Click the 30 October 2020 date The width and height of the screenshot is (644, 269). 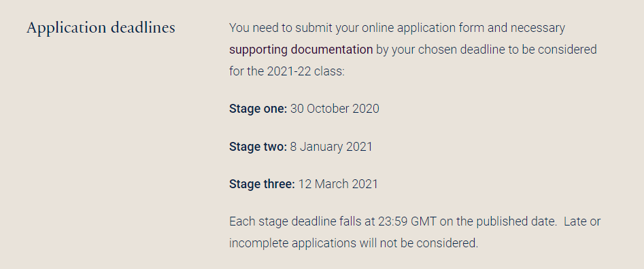[x=335, y=109]
